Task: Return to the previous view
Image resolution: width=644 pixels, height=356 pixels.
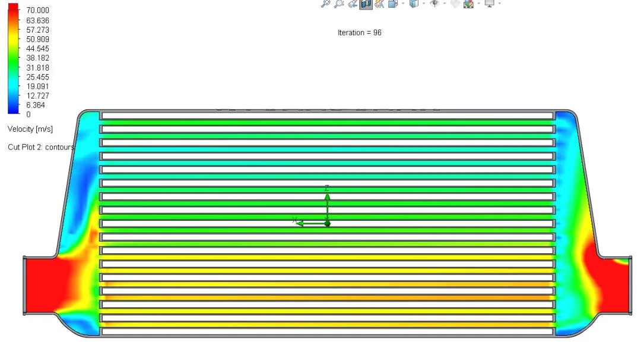Action: [x=353, y=4]
